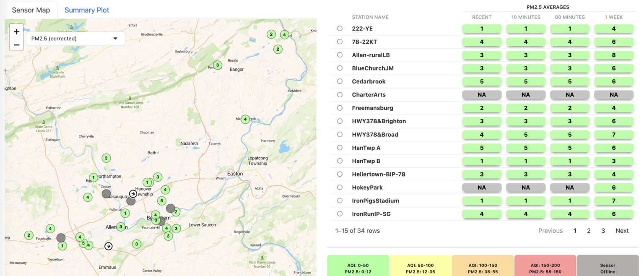Select the CharterArts radio button
Screen dimensions: 644x276
point(340,95)
